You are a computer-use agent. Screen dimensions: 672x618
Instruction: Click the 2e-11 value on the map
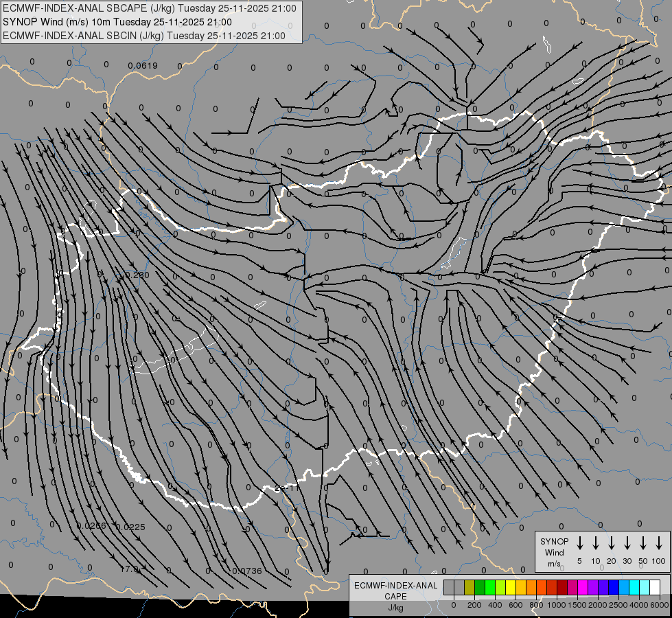287,488
